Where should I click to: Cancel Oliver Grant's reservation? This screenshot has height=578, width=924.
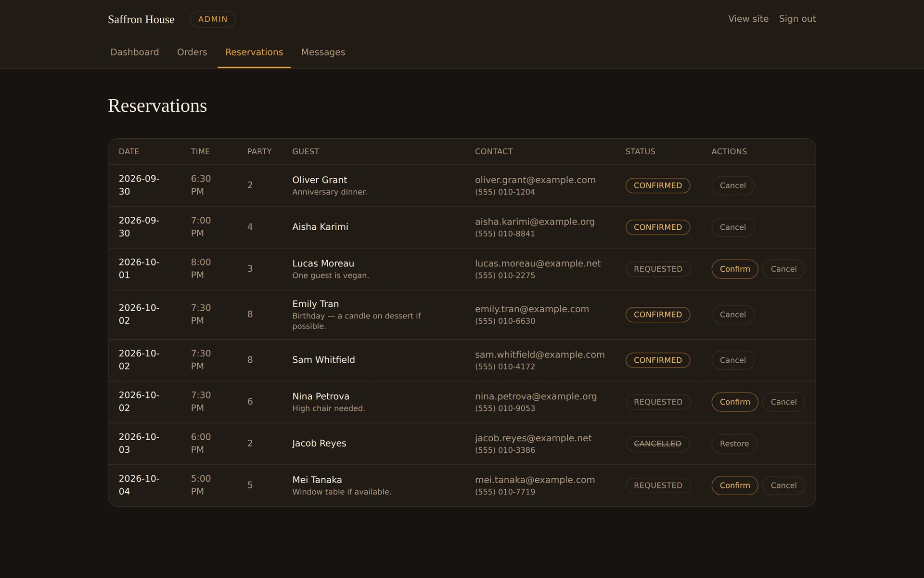732,185
